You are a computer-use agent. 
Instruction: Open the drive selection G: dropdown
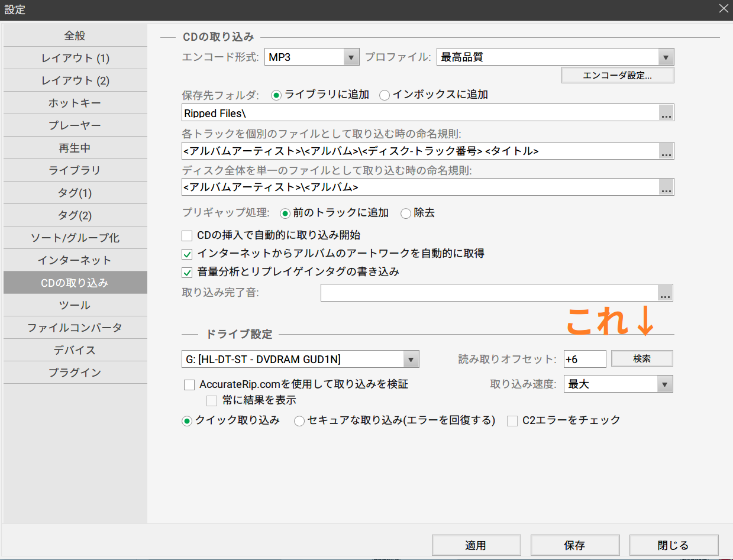(301, 359)
